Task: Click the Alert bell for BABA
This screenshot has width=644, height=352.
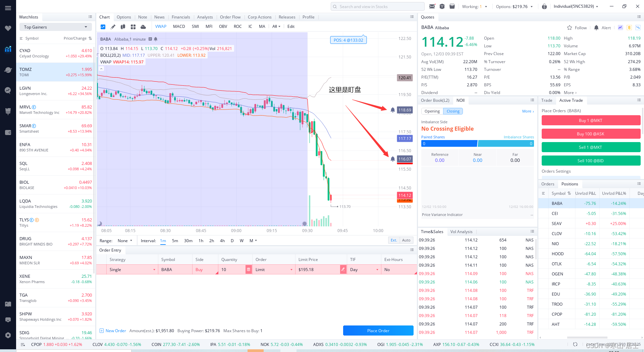Action: click(x=596, y=28)
